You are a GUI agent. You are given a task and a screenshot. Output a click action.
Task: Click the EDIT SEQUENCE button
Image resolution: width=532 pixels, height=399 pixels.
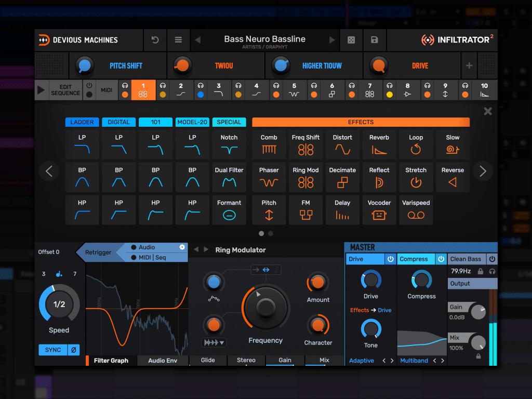pos(65,90)
